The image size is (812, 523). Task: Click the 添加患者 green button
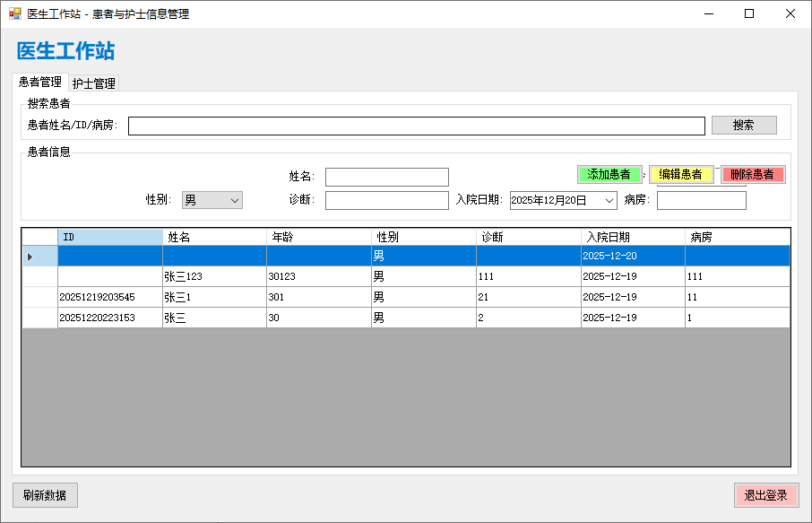coord(609,174)
